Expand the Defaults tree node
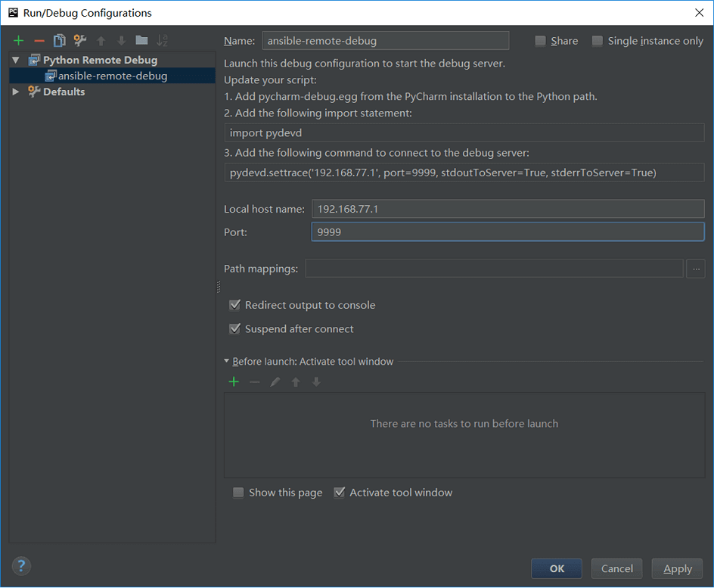 pyautogui.click(x=16, y=92)
